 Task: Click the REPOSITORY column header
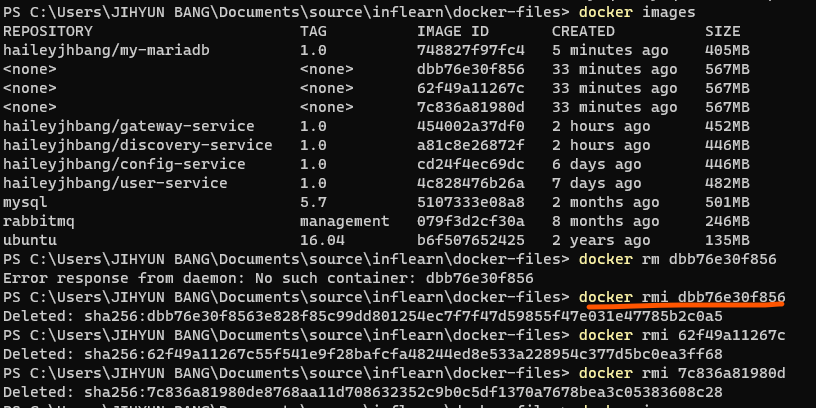(47, 31)
